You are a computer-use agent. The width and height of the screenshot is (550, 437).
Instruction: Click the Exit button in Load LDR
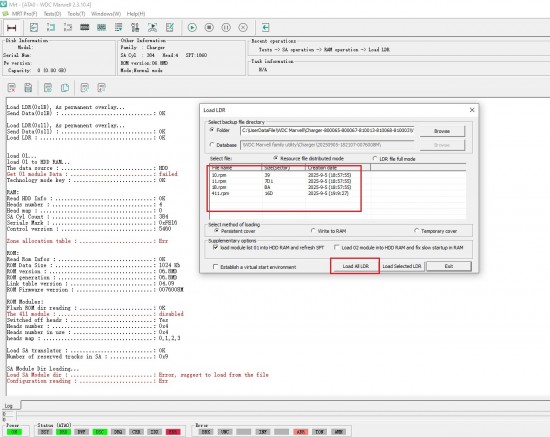point(449,266)
